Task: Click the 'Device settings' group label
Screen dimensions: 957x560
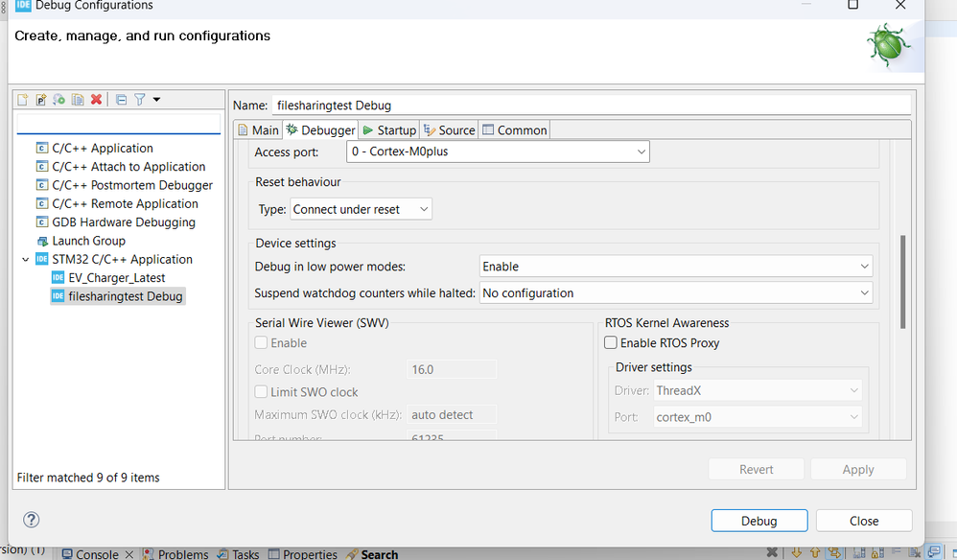Action: click(x=295, y=243)
